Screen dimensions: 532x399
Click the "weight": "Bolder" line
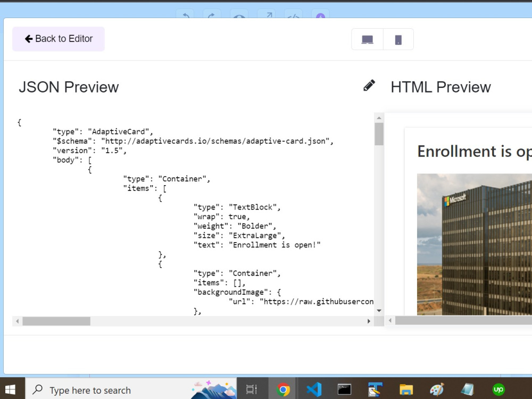pyautogui.click(x=235, y=226)
